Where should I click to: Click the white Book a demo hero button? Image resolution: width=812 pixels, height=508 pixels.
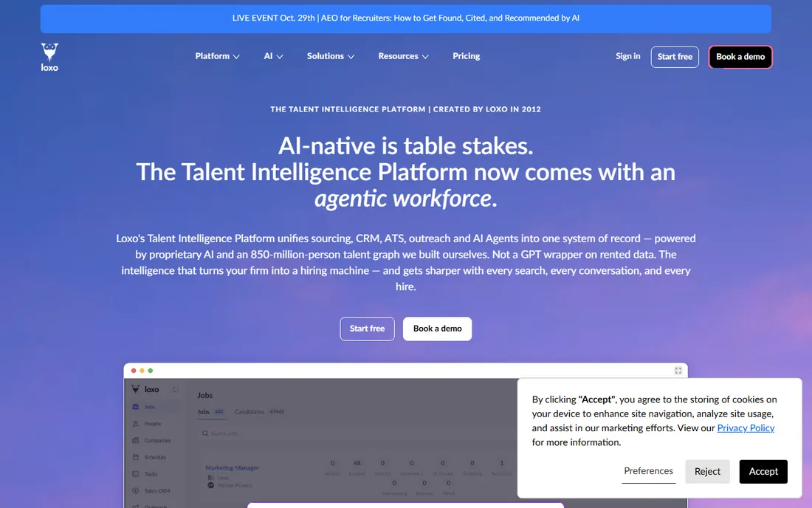[438, 329]
